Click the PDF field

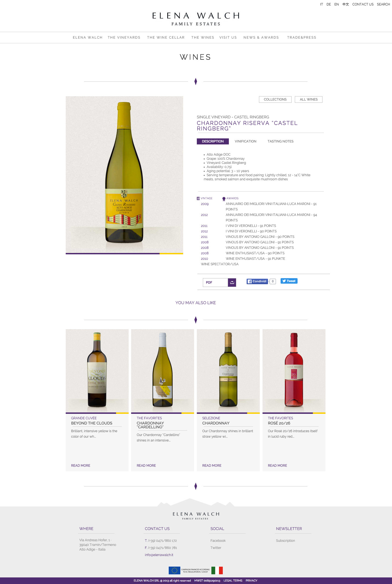point(215,282)
